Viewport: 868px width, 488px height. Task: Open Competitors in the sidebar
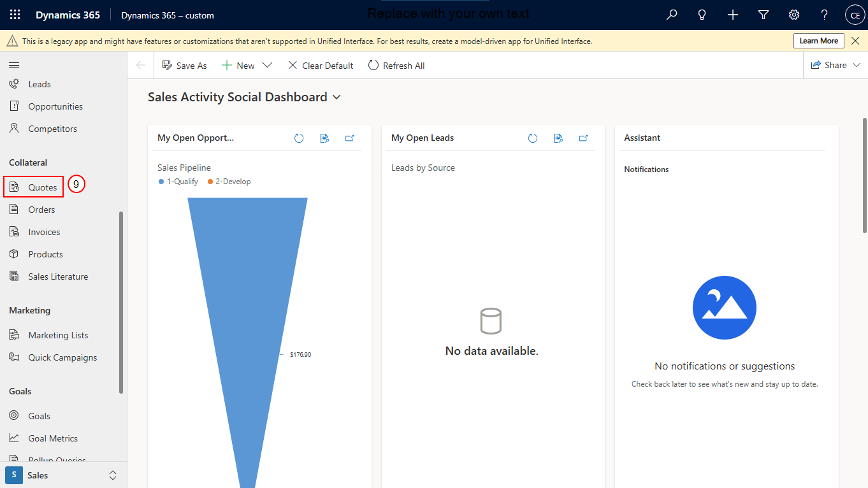(x=52, y=129)
